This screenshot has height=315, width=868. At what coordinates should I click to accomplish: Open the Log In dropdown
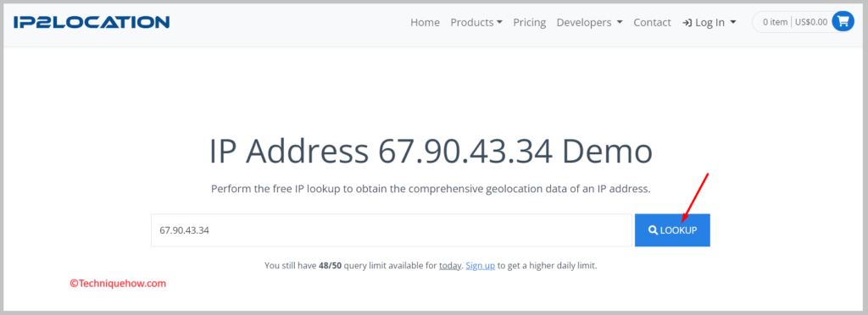[x=709, y=23]
